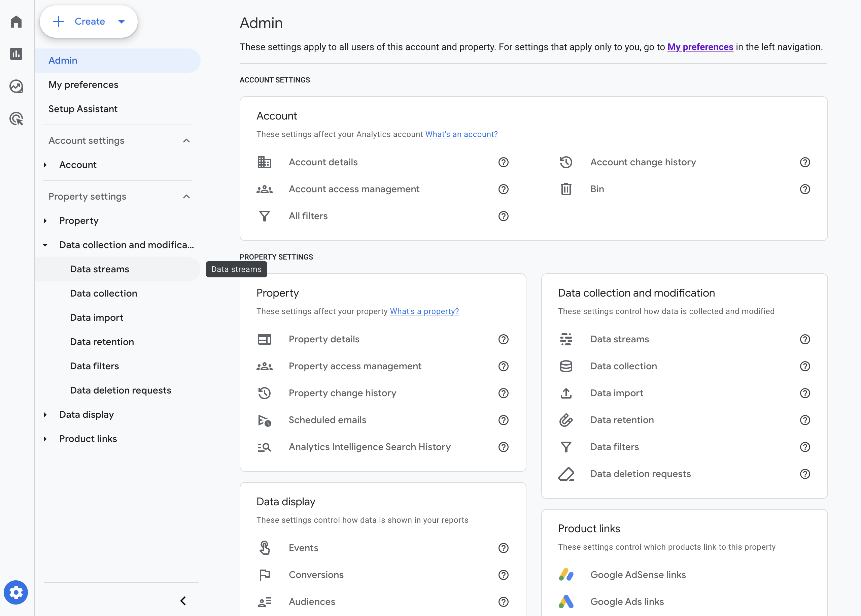
Task: Click help icon next to Scheduled emails
Action: pyautogui.click(x=503, y=420)
